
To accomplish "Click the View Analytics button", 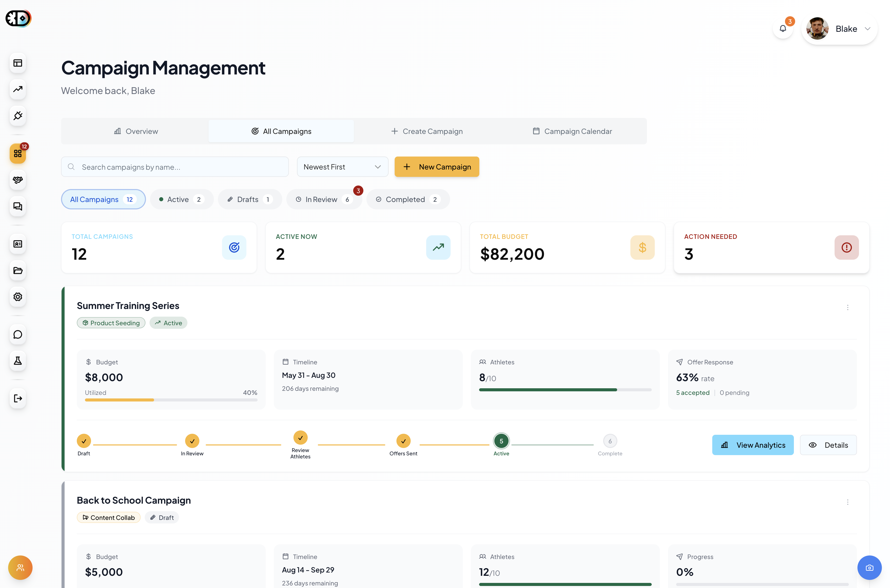I will click(x=753, y=445).
